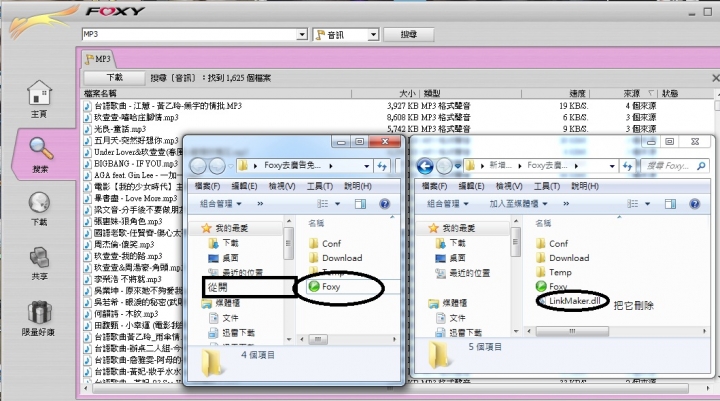Select result 光良-童話.mp3

click(119, 129)
